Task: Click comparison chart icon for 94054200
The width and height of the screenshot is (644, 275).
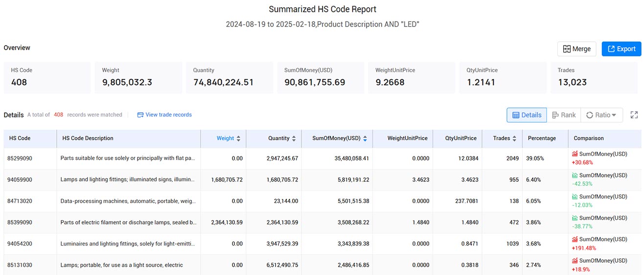Action: point(575,239)
